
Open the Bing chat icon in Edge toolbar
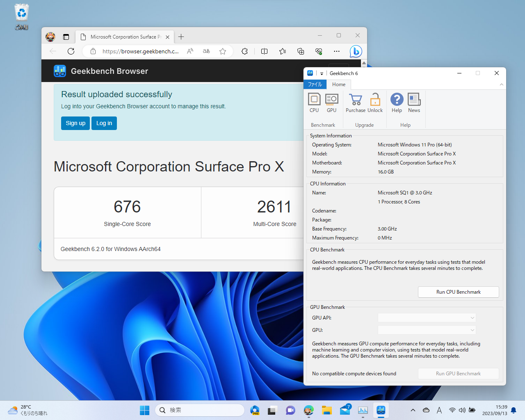(356, 51)
